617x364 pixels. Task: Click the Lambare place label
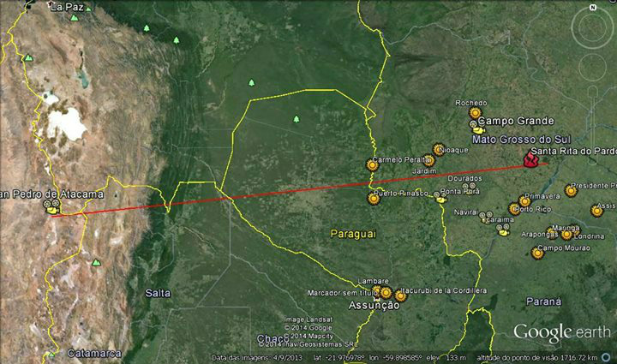(x=373, y=281)
